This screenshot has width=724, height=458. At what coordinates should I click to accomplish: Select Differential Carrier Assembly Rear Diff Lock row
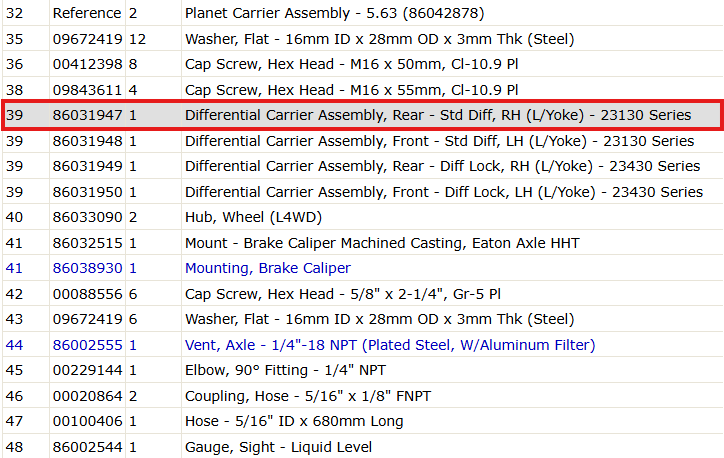362,166
